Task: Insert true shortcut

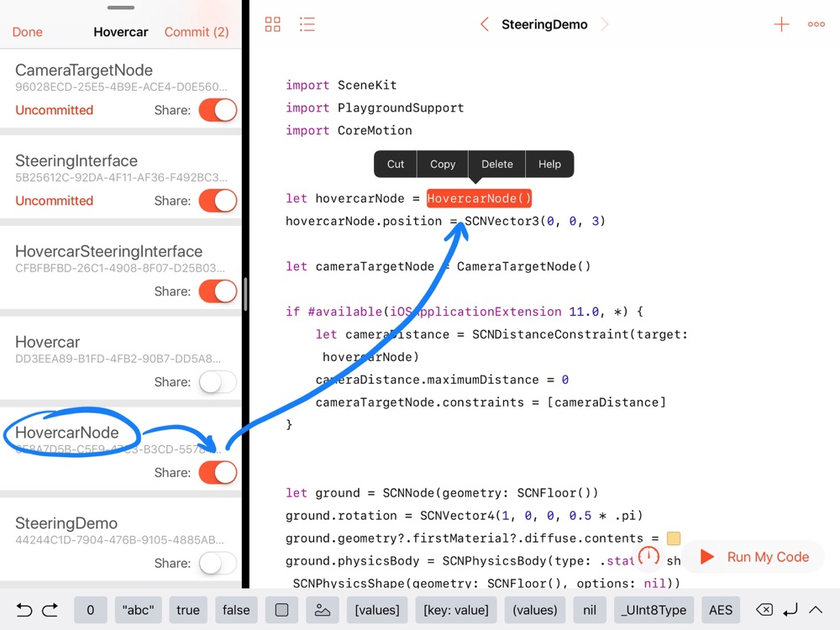Action: [188, 610]
